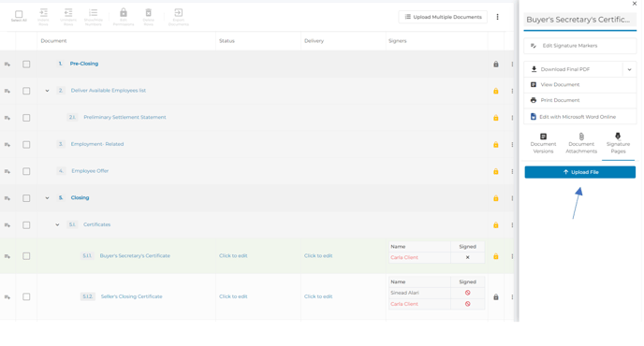Switch to the Document Attachments tab
644x346 pixels.
click(581, 143)
